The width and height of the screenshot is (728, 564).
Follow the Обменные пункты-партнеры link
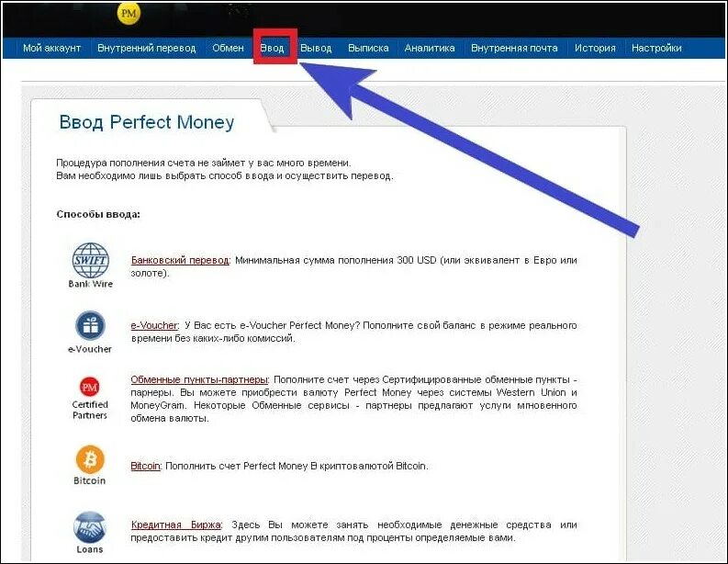pyautogui.click(x=199, y=379)
